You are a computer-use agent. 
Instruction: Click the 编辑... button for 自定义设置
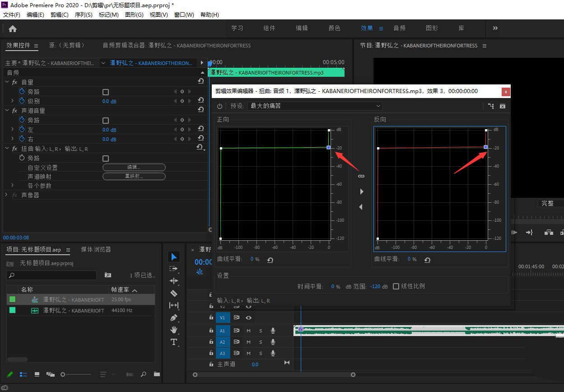click(134, 168)
